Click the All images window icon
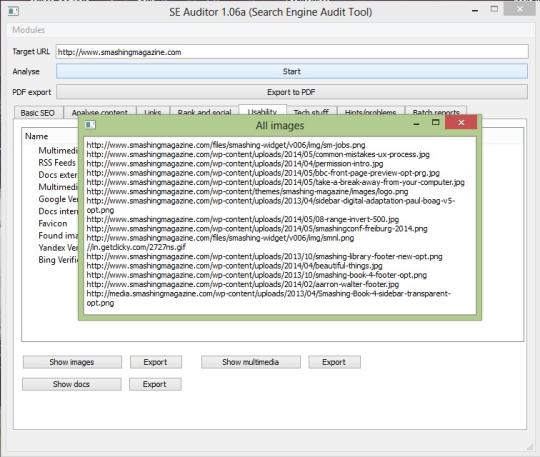 90,124
